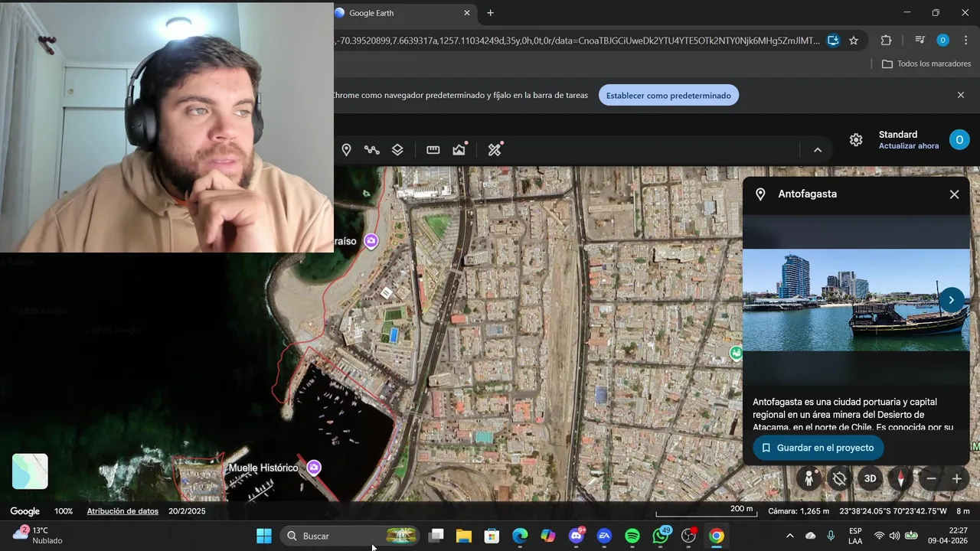Click the camera coordinates readout
The height and width of the screenshot is (551, 980).
point(893,511)
